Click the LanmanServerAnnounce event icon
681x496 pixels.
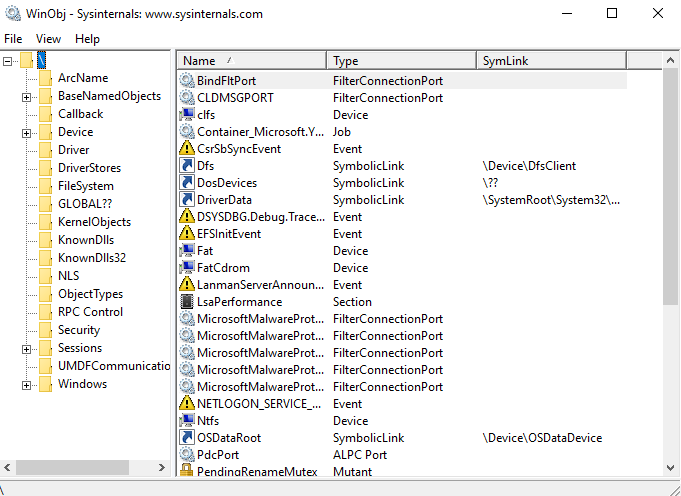click(187, 284)
